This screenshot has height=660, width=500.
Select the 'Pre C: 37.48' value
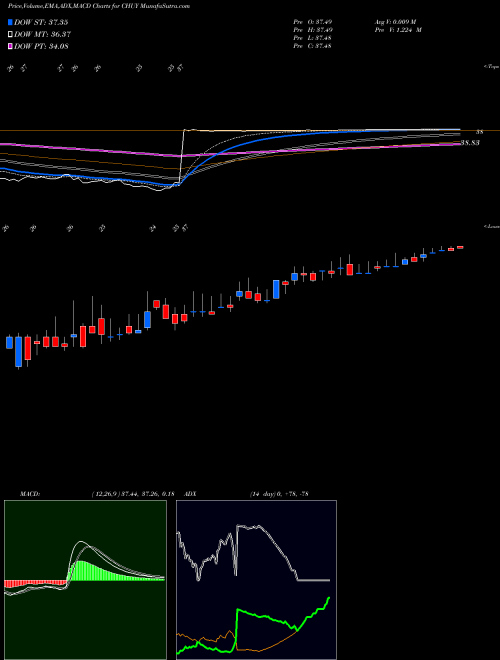coord(313,46)
